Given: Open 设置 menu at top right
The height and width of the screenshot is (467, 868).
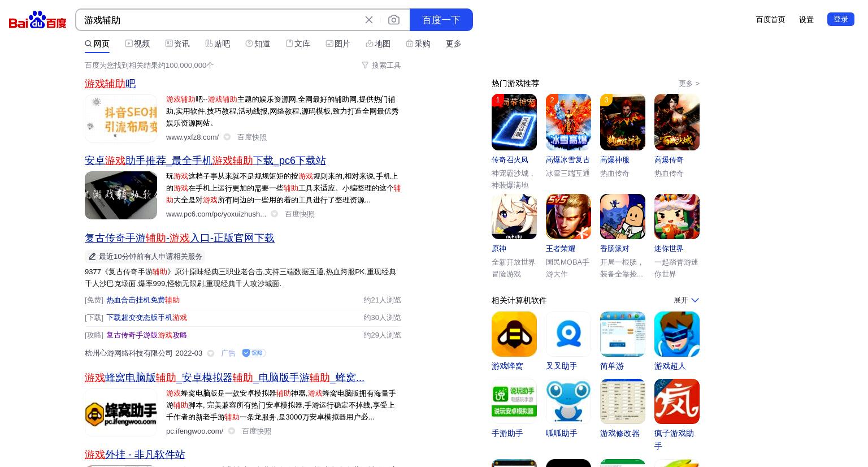Looking at the screenshot, I should [806, 19].
